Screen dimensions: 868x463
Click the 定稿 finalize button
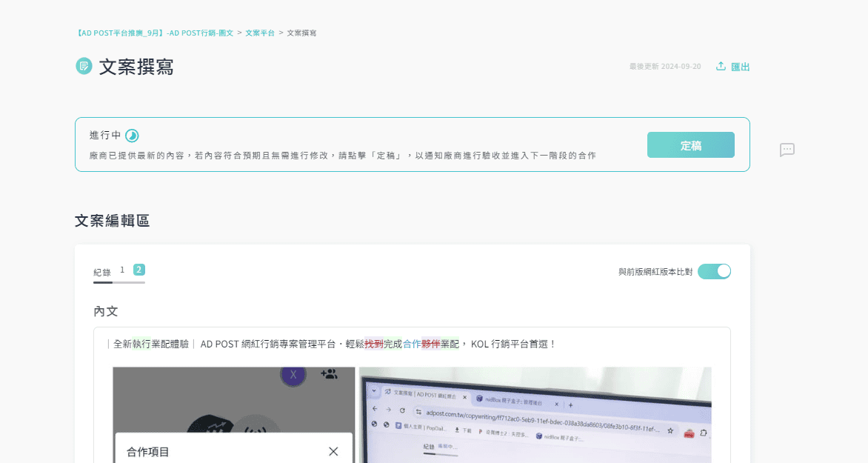[x=691, y=145]
